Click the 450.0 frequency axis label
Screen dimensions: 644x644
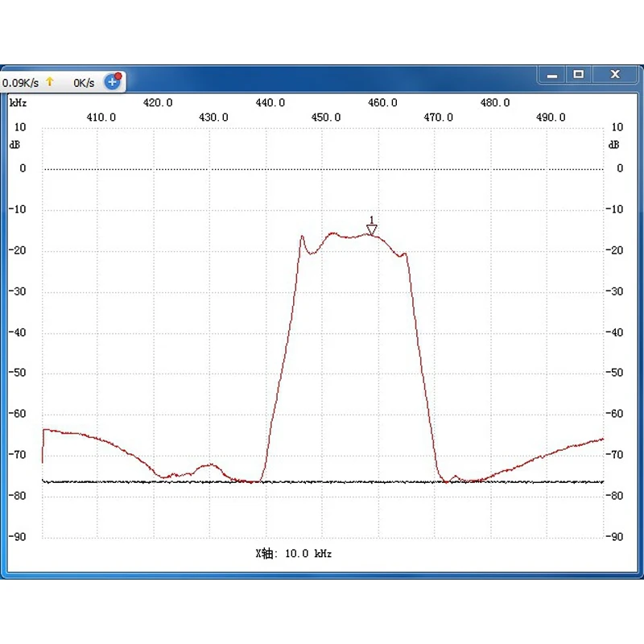tap(326, 118)
